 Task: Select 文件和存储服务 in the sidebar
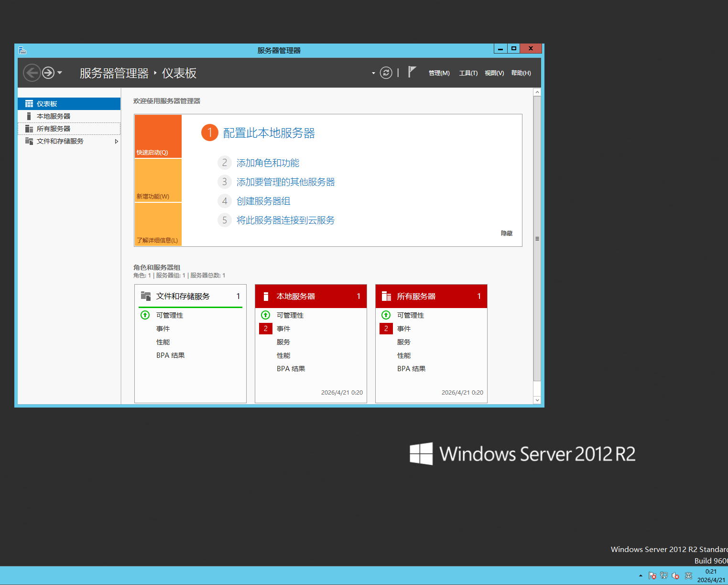[69, 141]
